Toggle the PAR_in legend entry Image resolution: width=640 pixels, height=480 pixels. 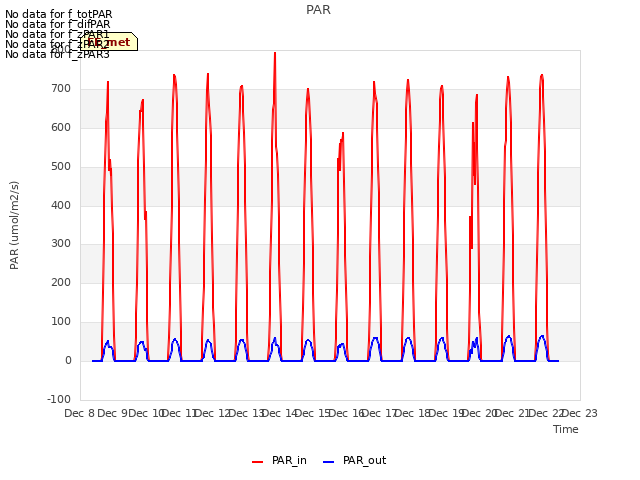pos(279,461)
